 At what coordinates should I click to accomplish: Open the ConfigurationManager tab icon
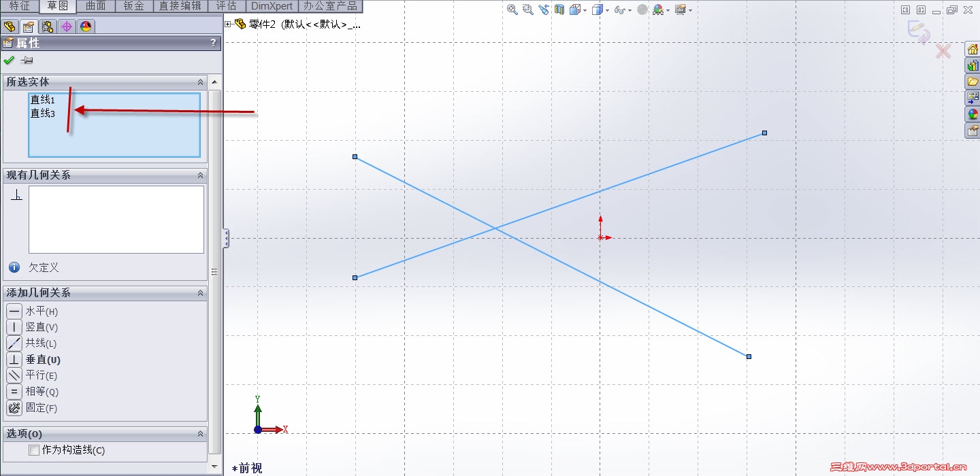(48, 27)
